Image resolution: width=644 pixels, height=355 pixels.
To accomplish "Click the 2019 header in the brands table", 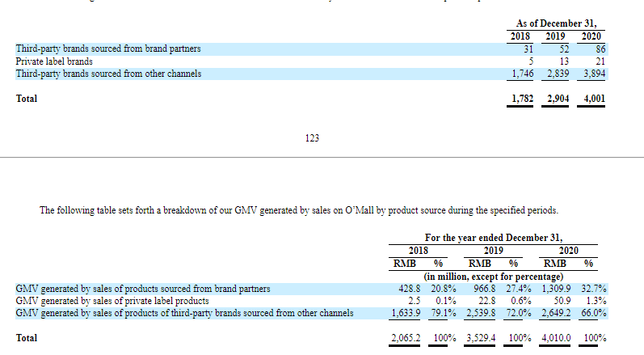I will pyautogui.click(x=555, y=36).
